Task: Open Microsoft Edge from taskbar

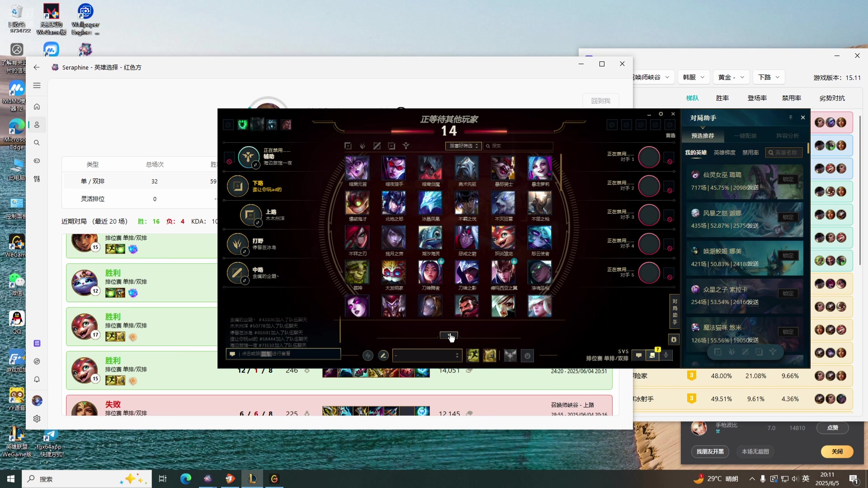Action: [185, 479]
